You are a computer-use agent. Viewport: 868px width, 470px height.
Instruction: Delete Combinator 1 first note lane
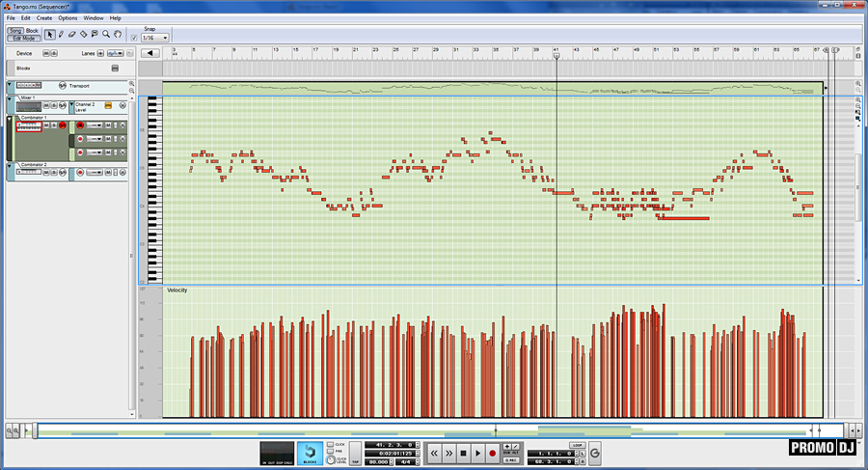click(x=122, y=125)
